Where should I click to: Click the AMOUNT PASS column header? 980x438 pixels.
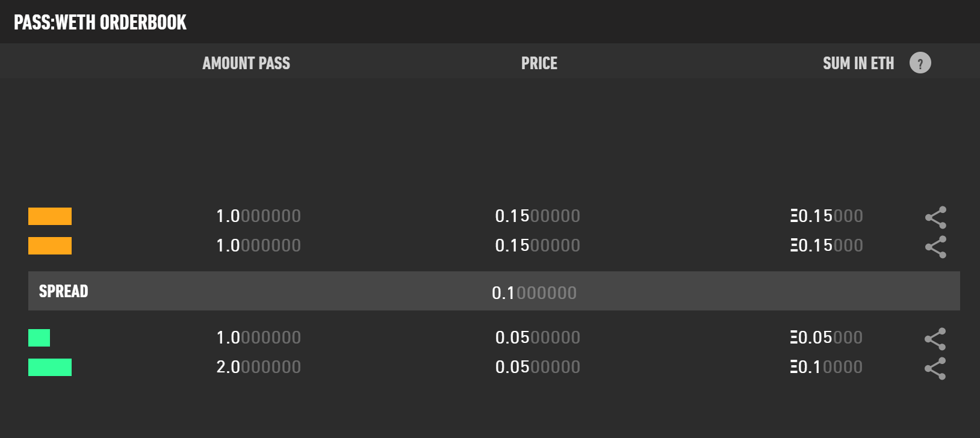click(246, 63)
